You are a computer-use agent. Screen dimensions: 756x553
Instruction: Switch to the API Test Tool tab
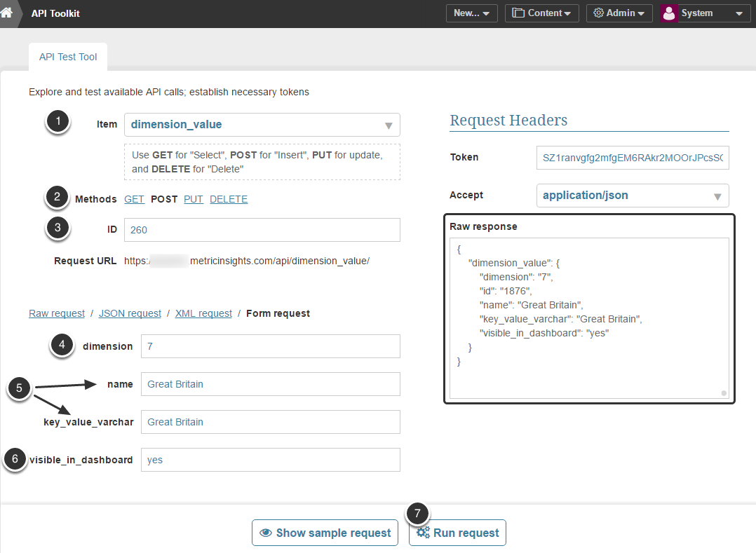(68, 57)
